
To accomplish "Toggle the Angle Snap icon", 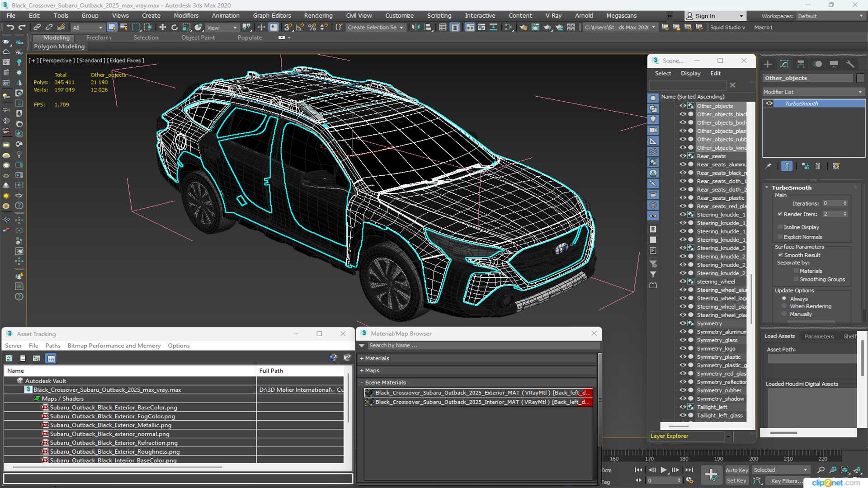I will click(300, 27).
